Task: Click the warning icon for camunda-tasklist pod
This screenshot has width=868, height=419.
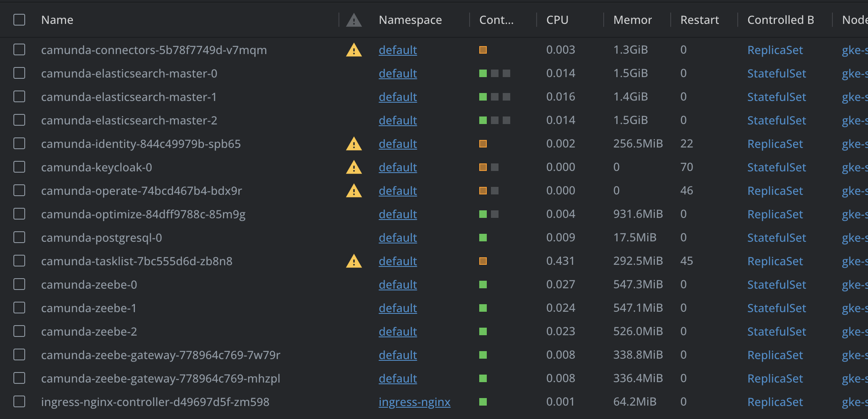Action: [x=354, y=261]
